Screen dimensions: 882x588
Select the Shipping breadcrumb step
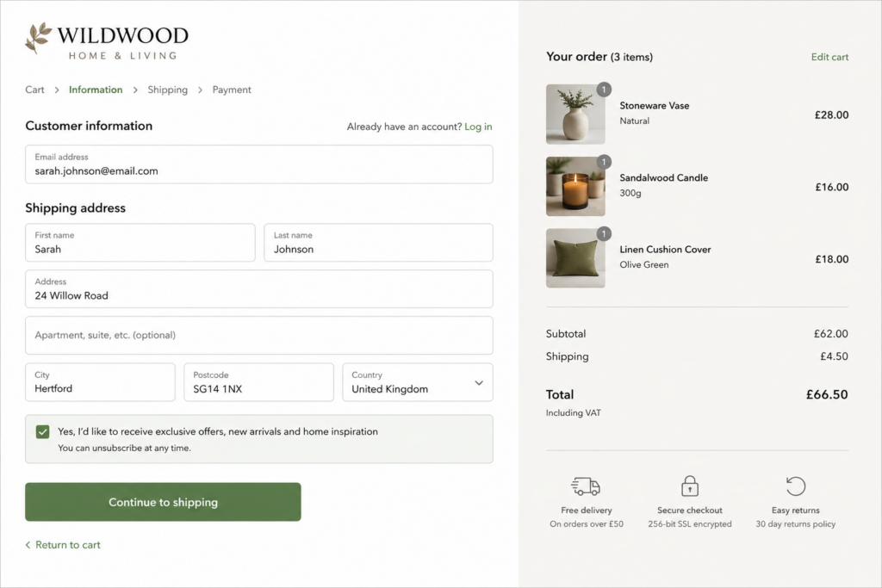pyautogui.click(x=168, y=90)
